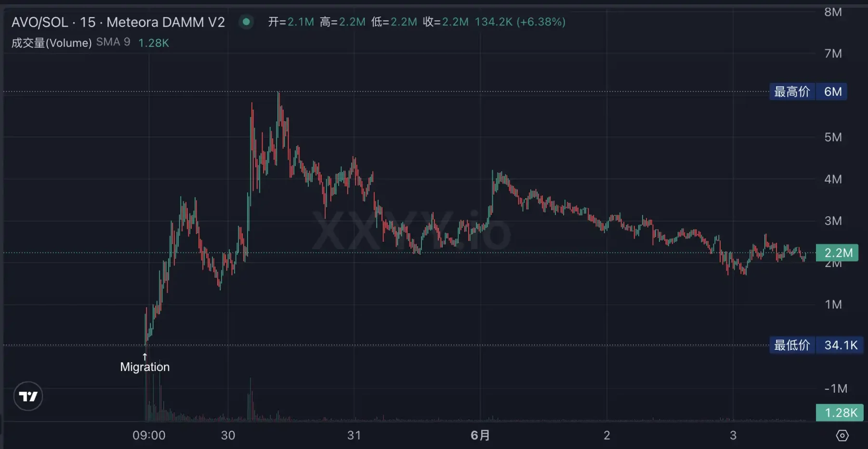Image resolution: width=868 pixels, height=449 pixels.
Task: Click the Migration text label
Action: [145, 367]
